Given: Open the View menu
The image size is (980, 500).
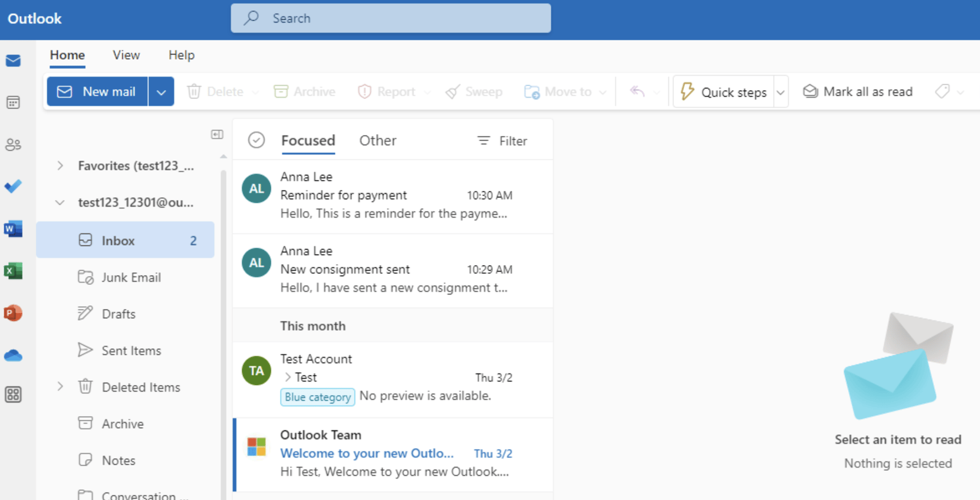Looking at the screenshot, I should pyautogui.click(x=126, y=55).
